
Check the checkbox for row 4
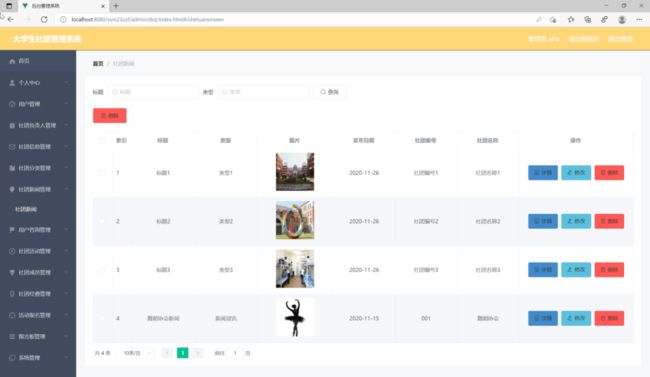click(x=102, y=318)
